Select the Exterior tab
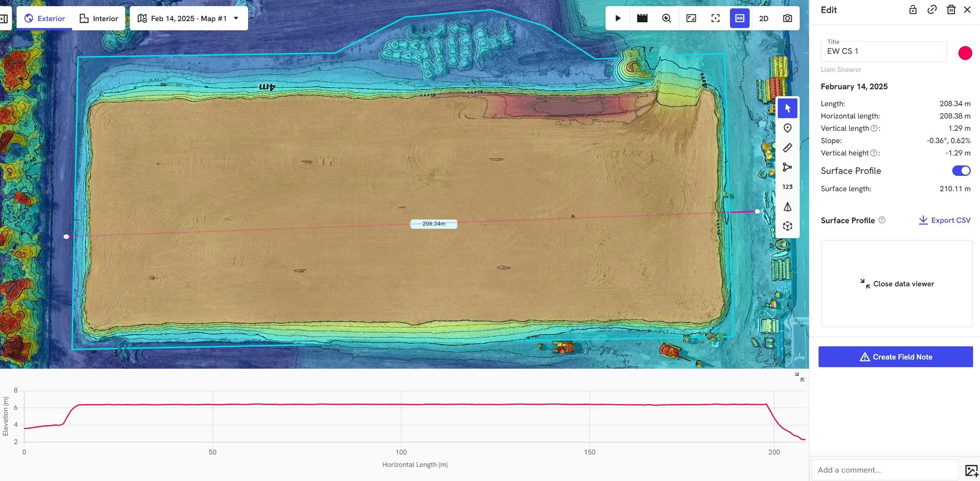 click(44, 18)
